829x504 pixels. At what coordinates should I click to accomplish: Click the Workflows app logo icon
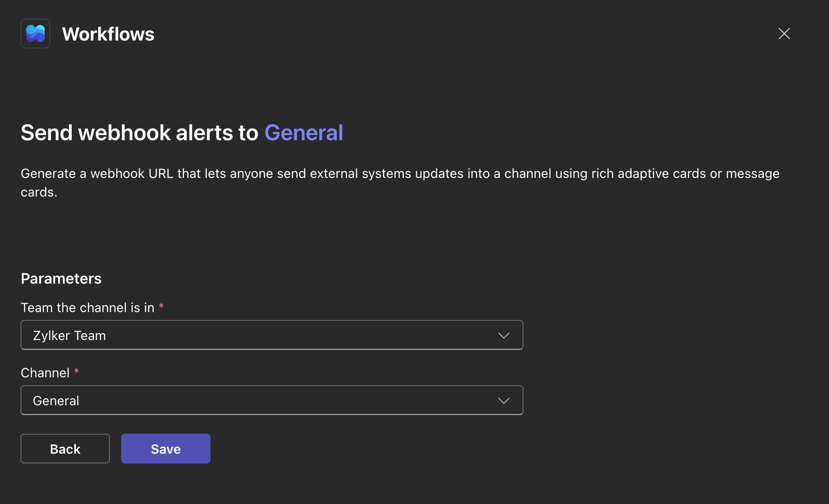tap(35, 34)
